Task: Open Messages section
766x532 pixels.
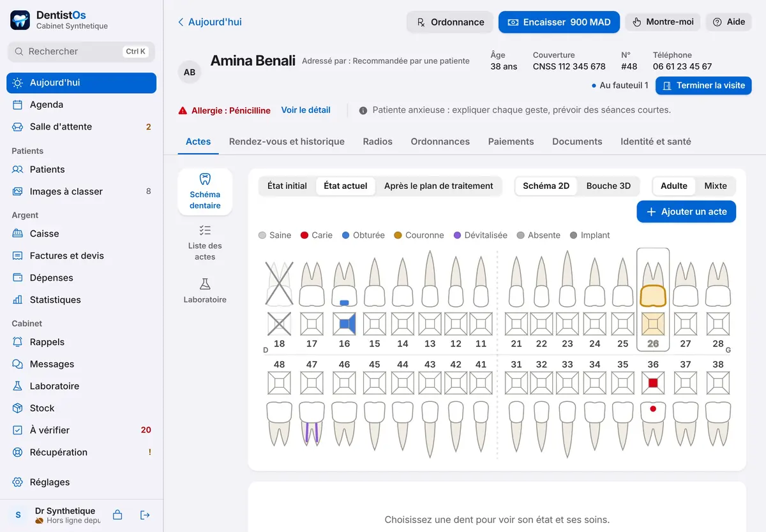Action: (81, 364)
